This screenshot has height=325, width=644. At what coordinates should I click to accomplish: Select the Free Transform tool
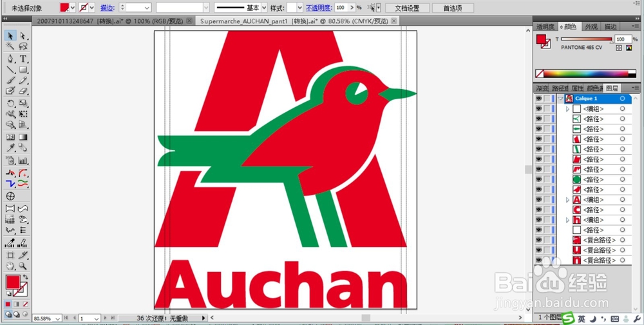(23, 114)
